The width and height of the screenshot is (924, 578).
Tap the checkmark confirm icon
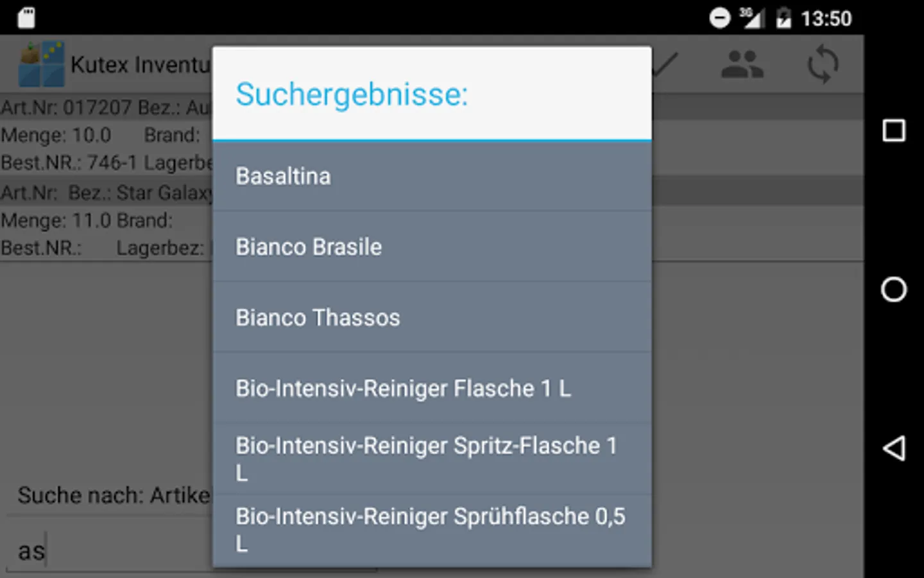pos(665,64)
